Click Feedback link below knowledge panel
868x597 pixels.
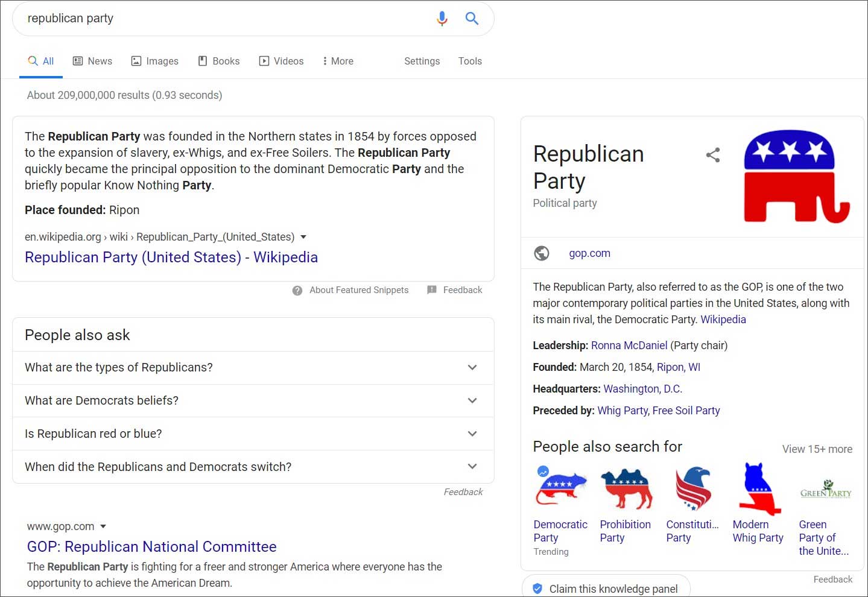click(833, 580)
